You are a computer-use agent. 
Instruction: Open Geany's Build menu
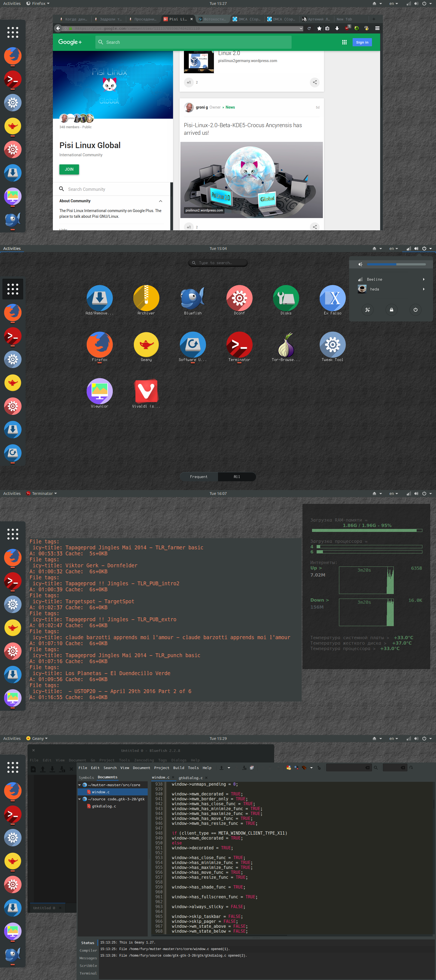tap(178, 768)
